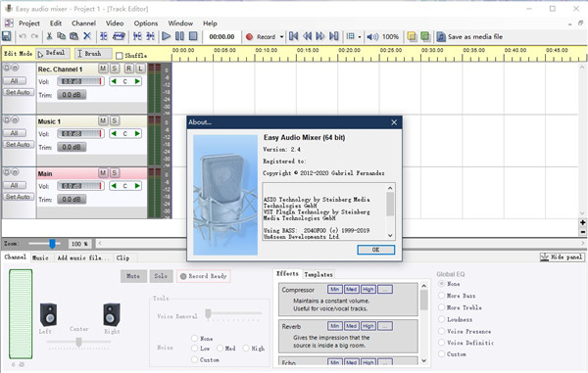The width and height of the screenshot is (588, 373).
Task: Cut selection with the scissors icon
Action: [49, 36]
